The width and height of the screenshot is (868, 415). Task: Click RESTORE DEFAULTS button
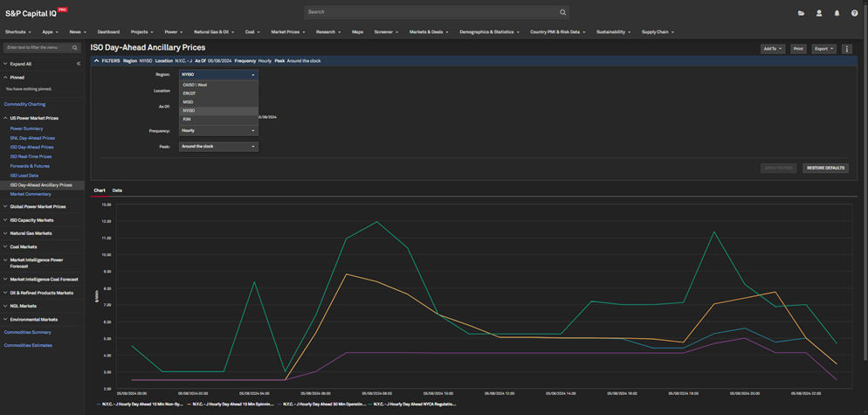point(825,168)
